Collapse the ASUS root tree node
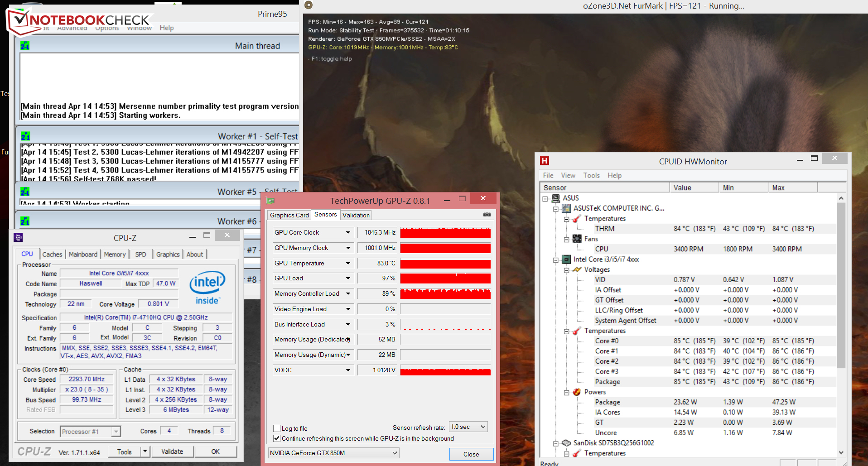The height and width of the screenshot is (466, 868). 545,198
